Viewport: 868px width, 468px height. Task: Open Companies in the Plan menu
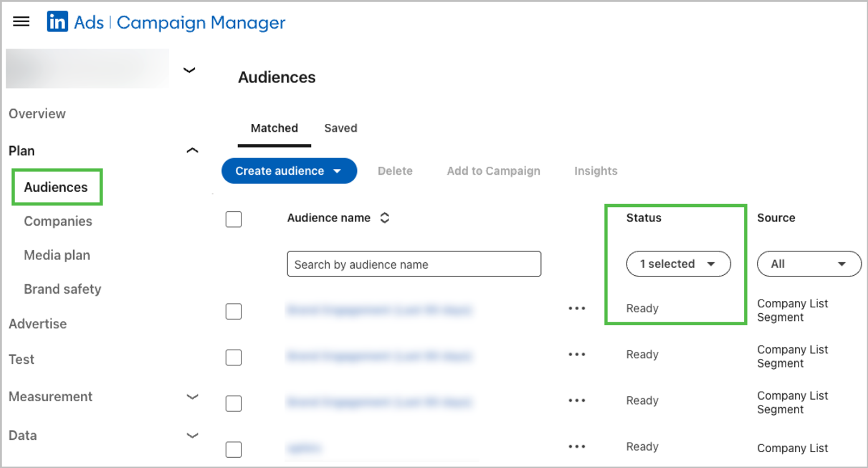pos(58,222)
